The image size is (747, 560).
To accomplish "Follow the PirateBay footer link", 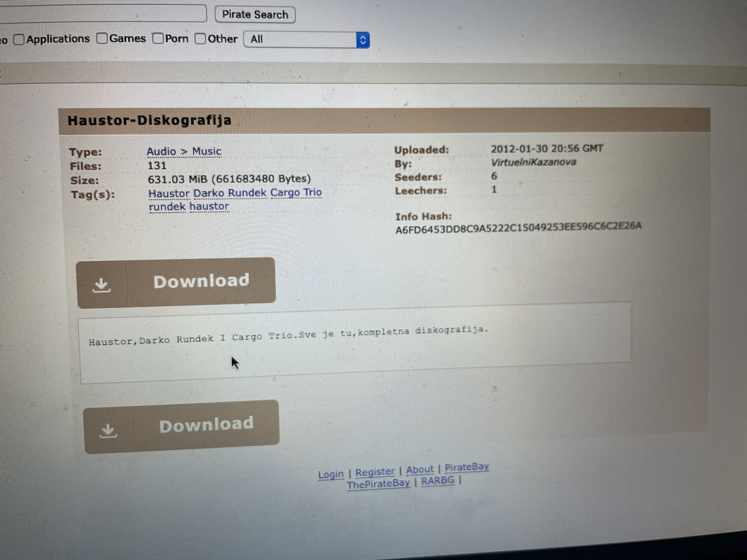I will (x=467, y=467).
